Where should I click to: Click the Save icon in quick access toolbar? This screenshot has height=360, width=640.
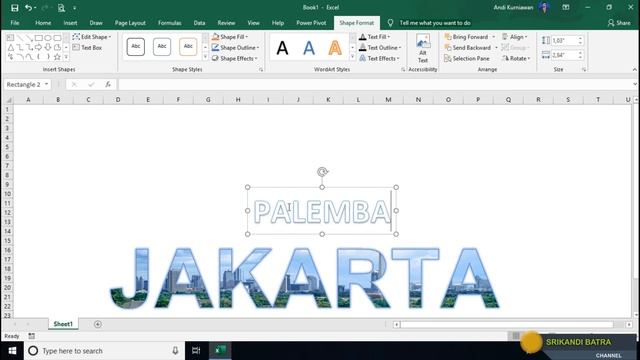(x=15, y=8)
